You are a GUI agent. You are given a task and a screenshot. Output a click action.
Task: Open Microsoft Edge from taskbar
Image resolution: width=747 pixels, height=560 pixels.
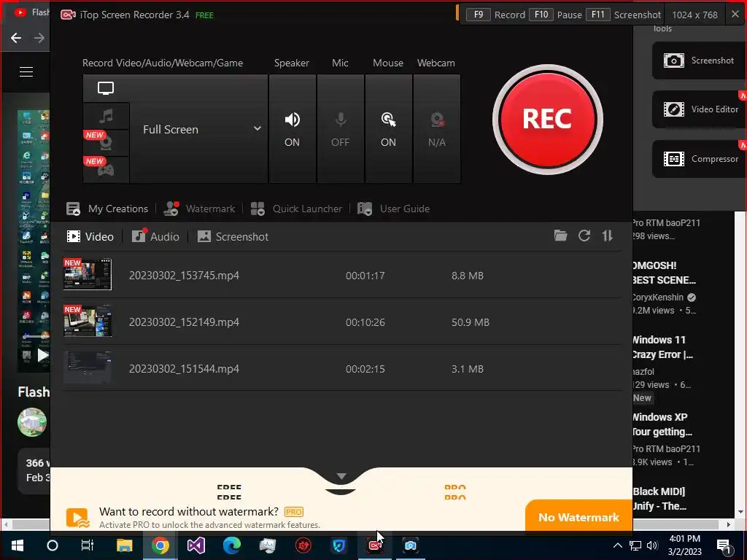231,545
